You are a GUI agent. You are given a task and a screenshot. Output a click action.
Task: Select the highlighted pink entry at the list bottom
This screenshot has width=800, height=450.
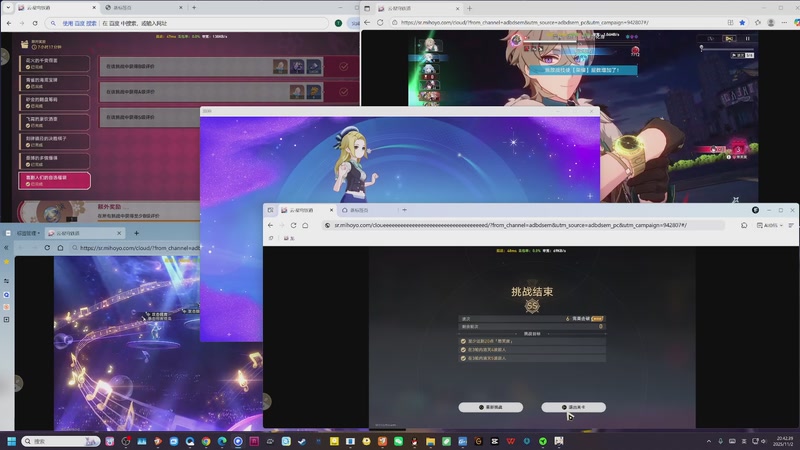(x=55, y=181)
